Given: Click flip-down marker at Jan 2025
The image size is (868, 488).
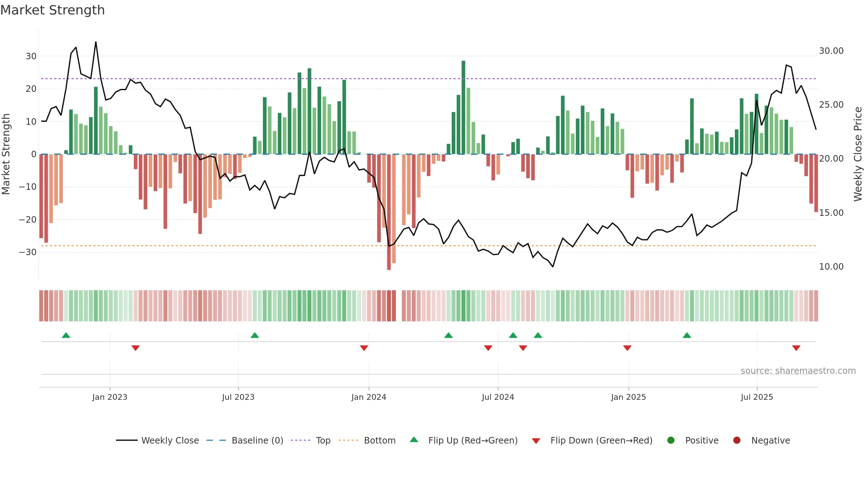Looking at the screenshot, I should [x=627, y=348].
